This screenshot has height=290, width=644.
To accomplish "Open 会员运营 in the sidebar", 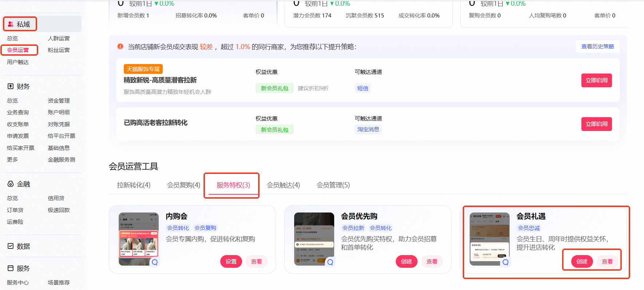I will [x=18, y=50].
